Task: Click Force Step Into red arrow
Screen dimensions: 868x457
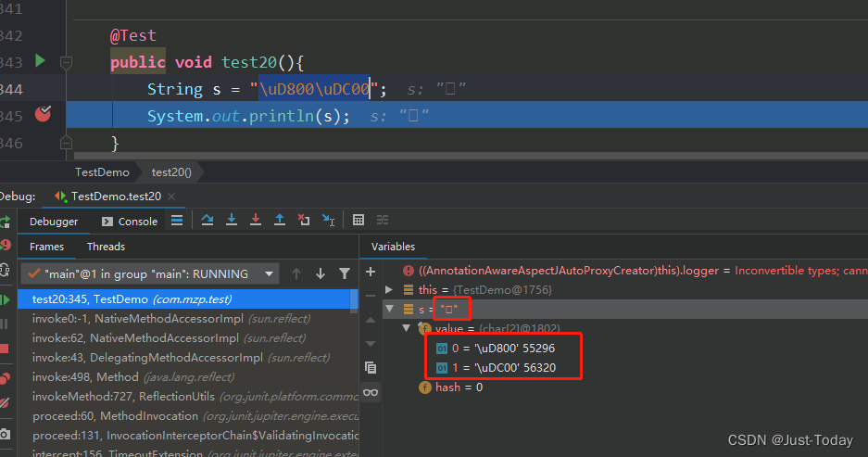Action: [255, 221]
